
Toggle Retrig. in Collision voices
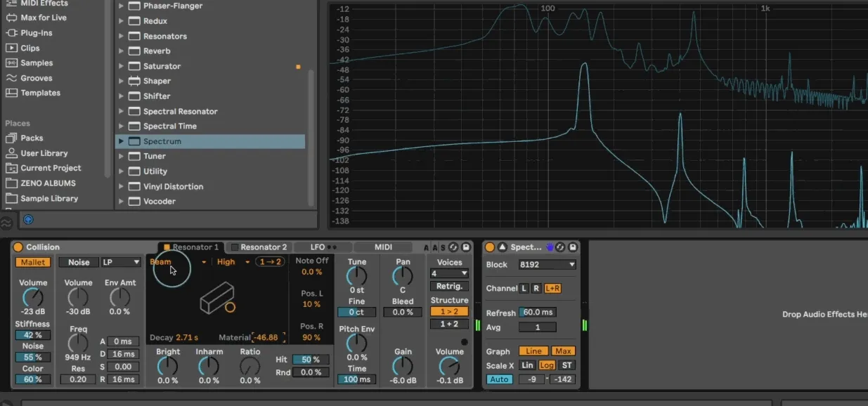coord(449,286)
